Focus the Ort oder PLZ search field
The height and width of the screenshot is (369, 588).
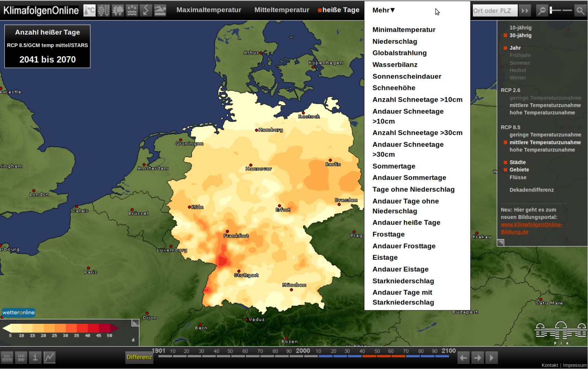tap(494, 11)
